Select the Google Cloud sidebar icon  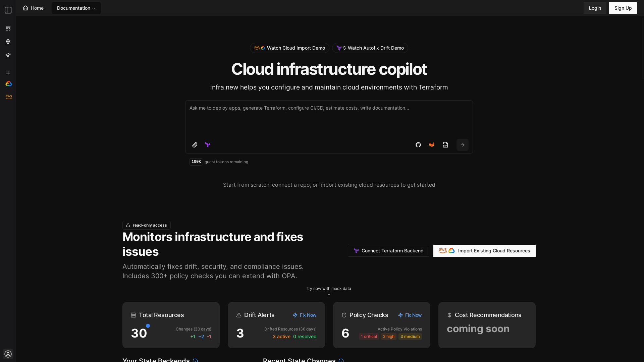click(9, 84)
